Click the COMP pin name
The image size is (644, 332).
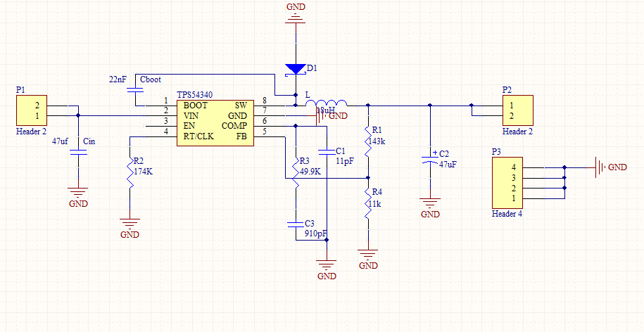pos(234,126)
